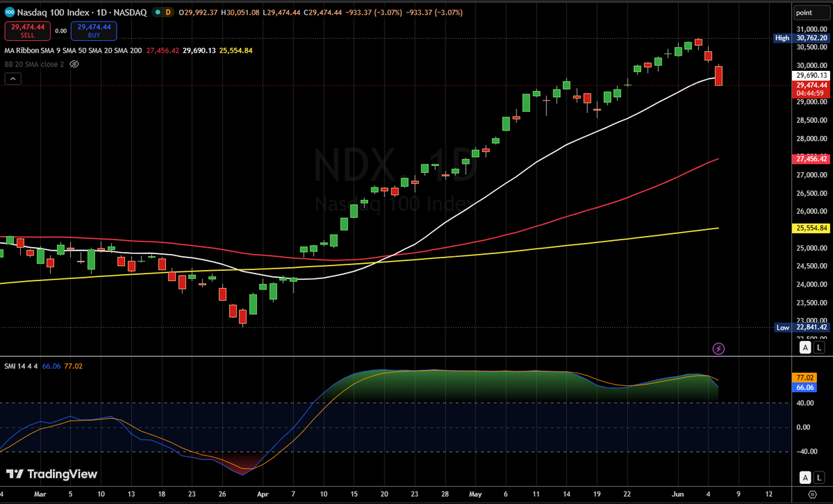Click white 29,690.13 label on price axis

[x=811, y=75]
